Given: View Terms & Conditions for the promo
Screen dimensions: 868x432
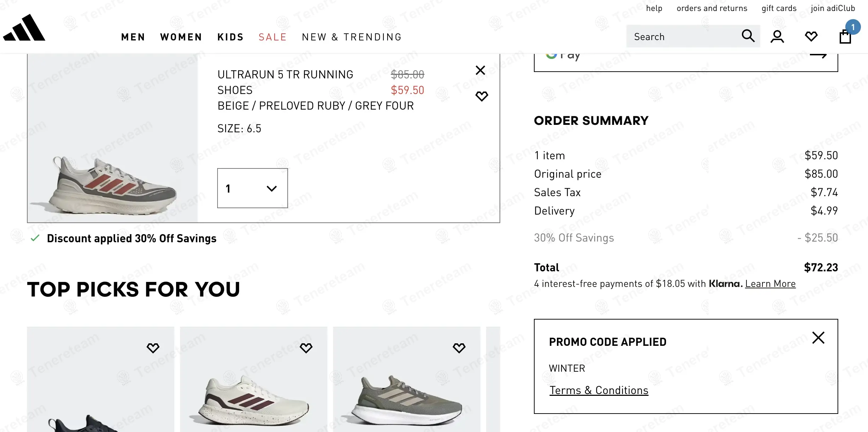Looking at the screenshot, I should click(598, 390).
